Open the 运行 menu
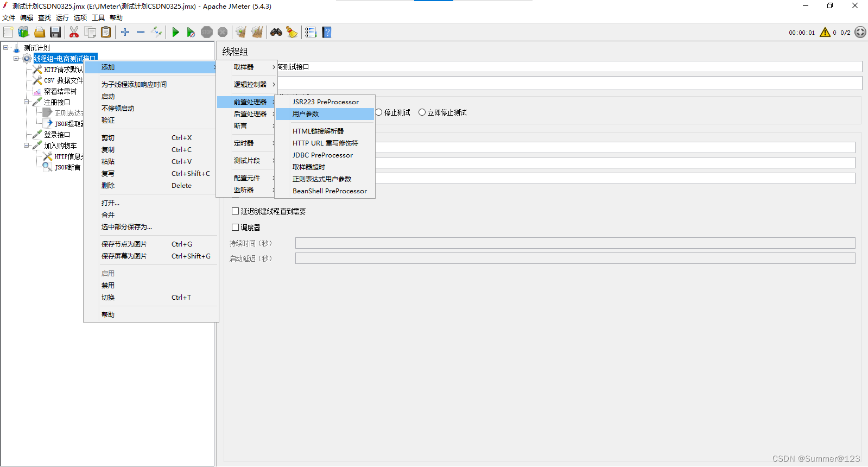Screen dimensions: 868x467 [x=62, y=18]
